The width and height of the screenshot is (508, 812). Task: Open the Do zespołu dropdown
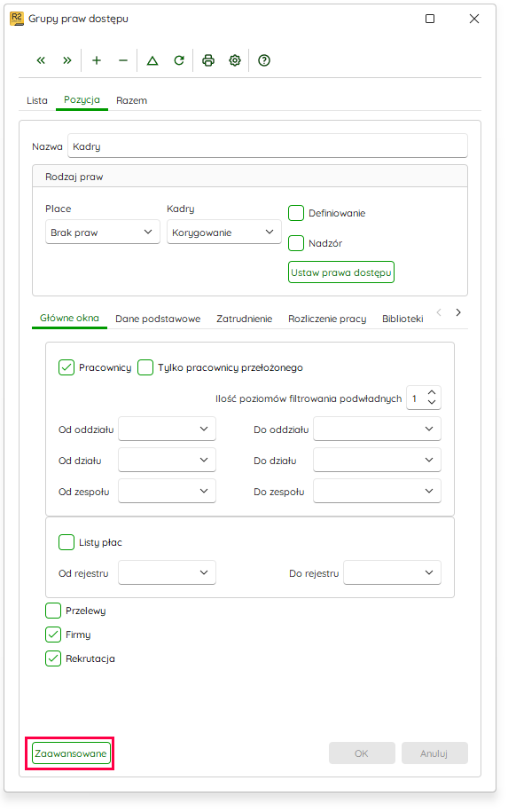377,491
